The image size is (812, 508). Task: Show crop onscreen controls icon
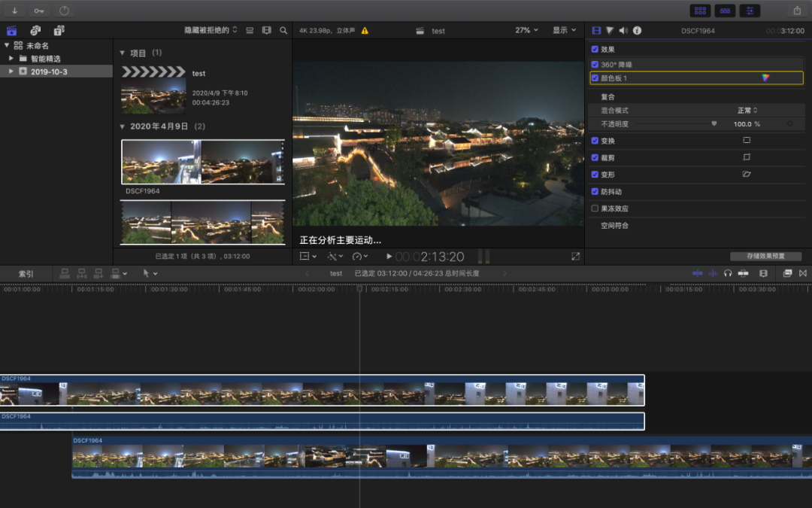point(747,157)
